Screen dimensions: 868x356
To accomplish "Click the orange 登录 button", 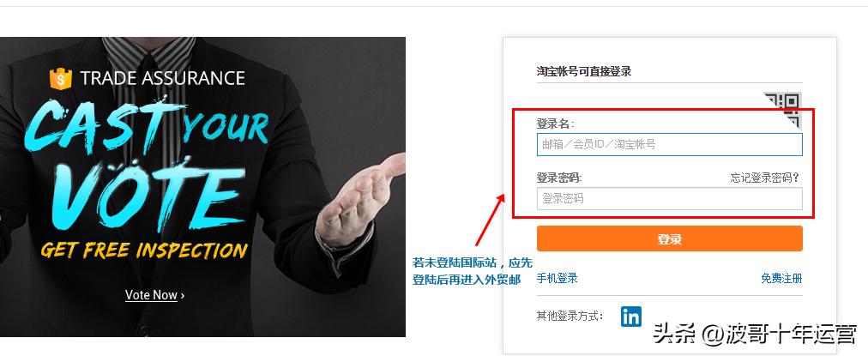I will [669, 239].
